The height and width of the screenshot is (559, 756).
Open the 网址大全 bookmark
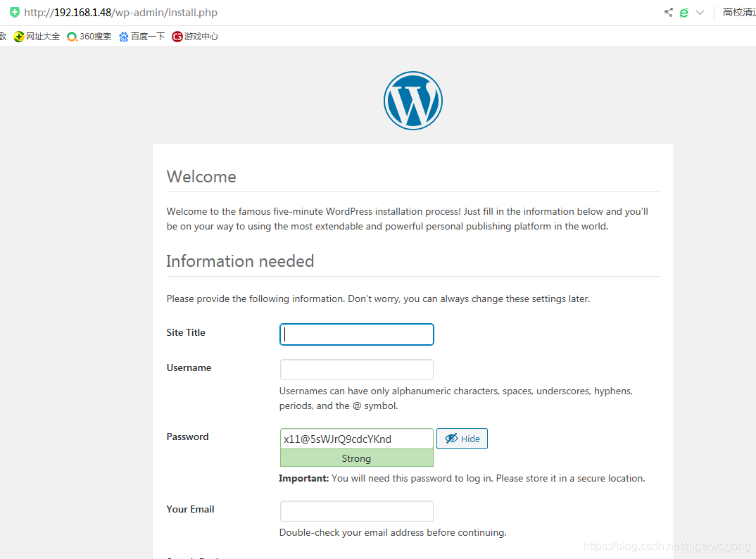tap(37, 37)
